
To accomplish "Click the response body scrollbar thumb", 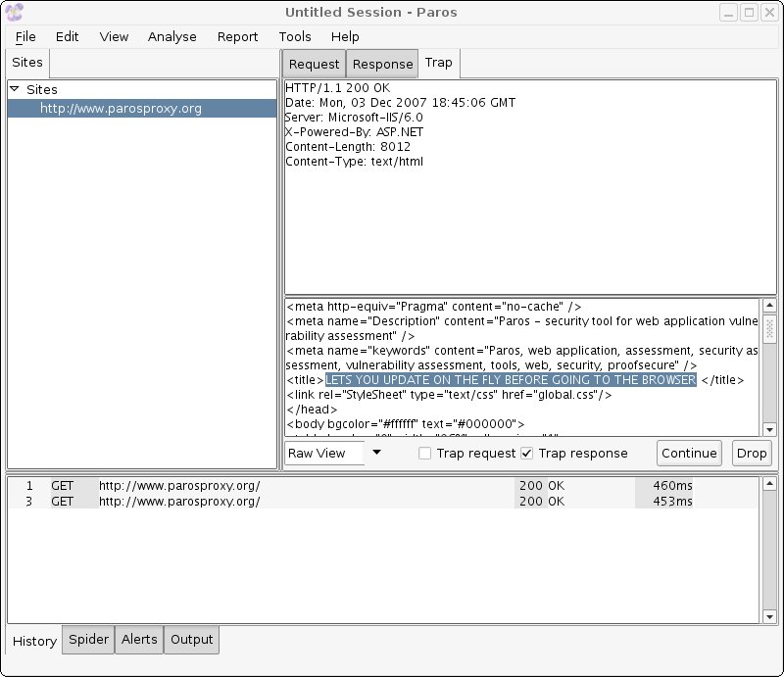I will [769, 329].
